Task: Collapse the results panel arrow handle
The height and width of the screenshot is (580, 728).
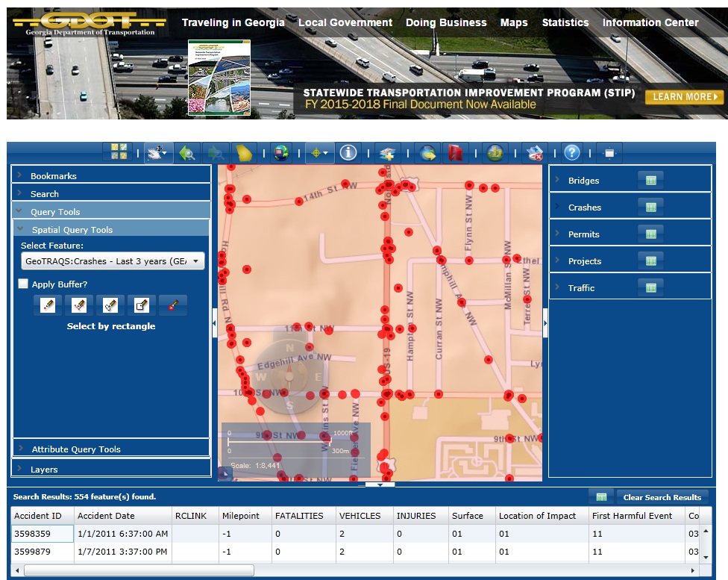Action: click(x=380, y=484)
